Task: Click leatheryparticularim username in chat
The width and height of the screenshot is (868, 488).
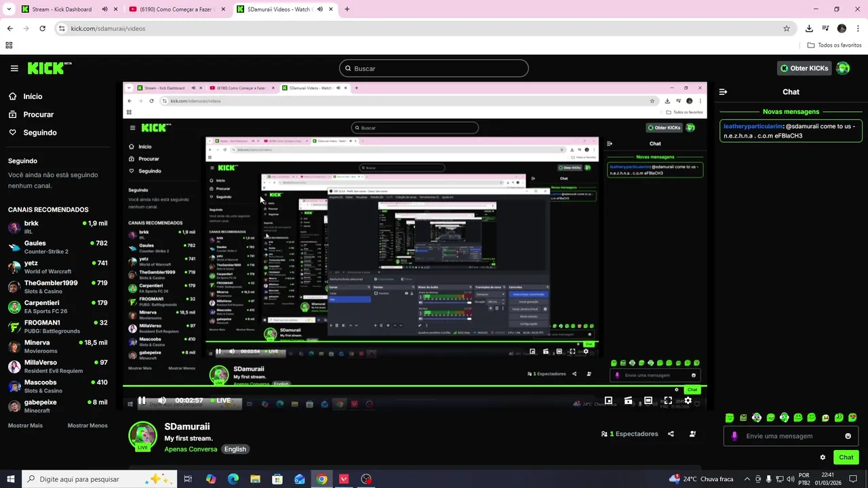Action: tap(753, 126)
